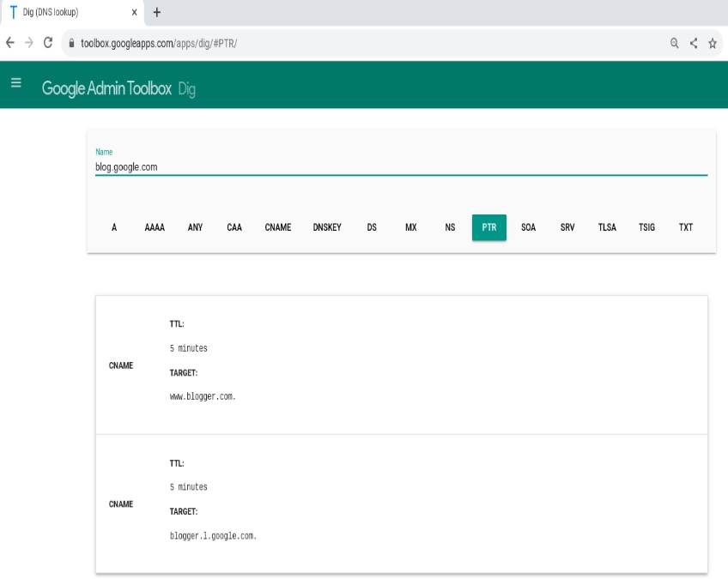Click the highlighted PTR record button

pos(488,227)
